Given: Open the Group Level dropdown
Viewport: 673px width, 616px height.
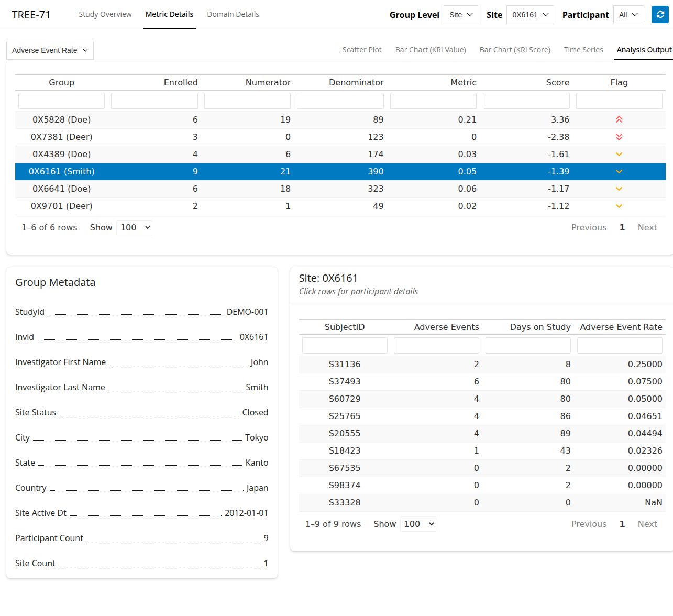Looking at the screenshot, I should [460, 15].
